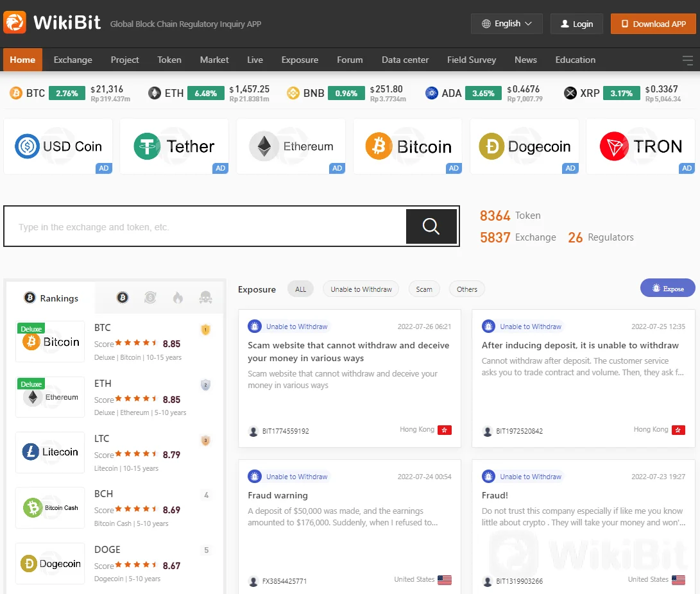Image resolution: width=700 pixels, height=594 pixels.
Task: Open the Bitcoin Deluxe ranking logo
Action: point(50,341)
